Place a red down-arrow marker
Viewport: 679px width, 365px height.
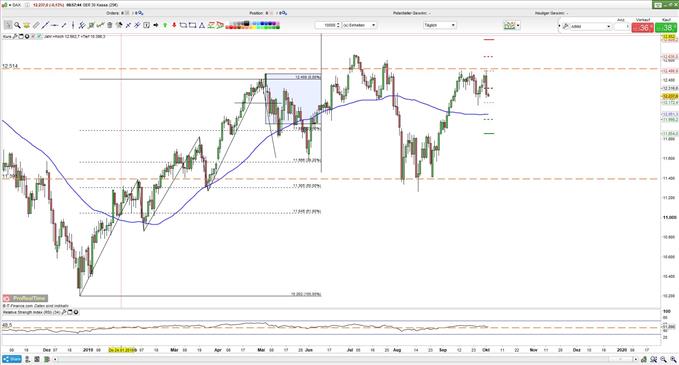click(x=174, y=25)
